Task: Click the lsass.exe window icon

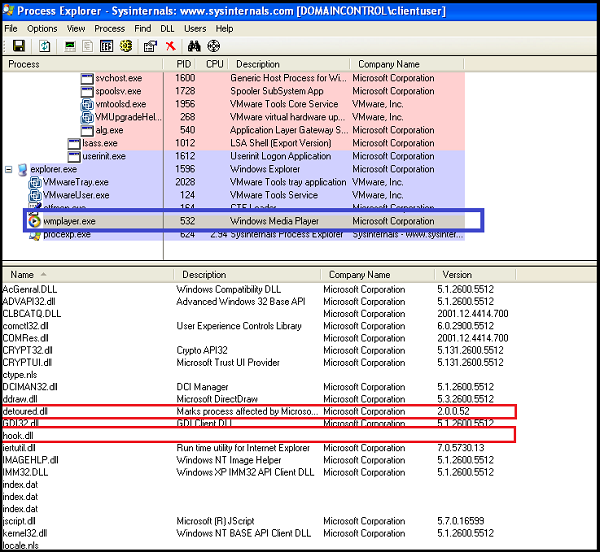Action: (x=74, y=143)
